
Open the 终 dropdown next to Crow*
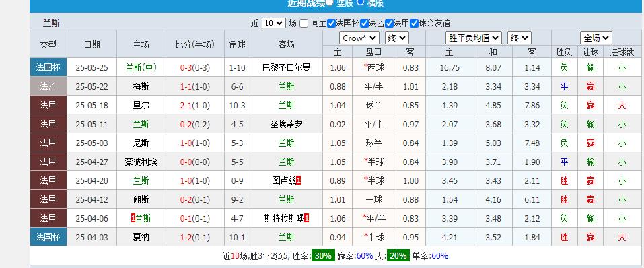pyautogui.click(x=397, y=38)
